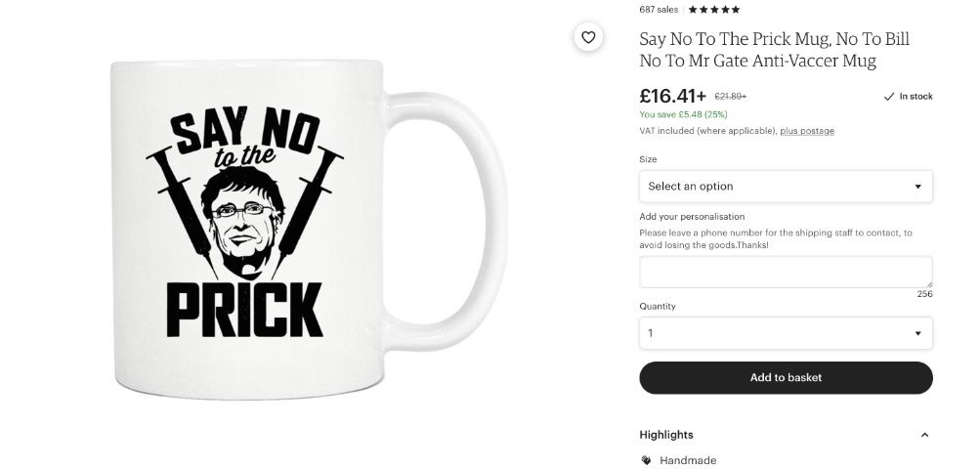Viewport: 980px width, 469px height.
Task: Add item to favourites with heart icon
Action: point(588,38)
